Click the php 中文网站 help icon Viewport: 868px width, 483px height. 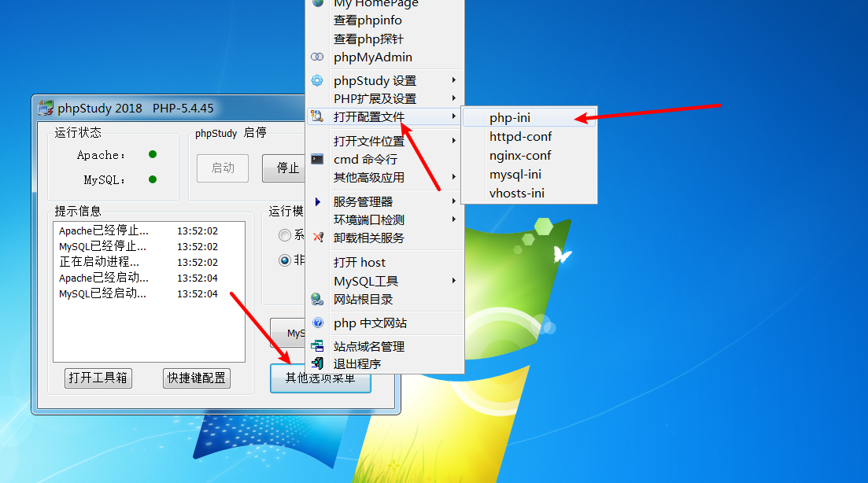click(318, 323)
